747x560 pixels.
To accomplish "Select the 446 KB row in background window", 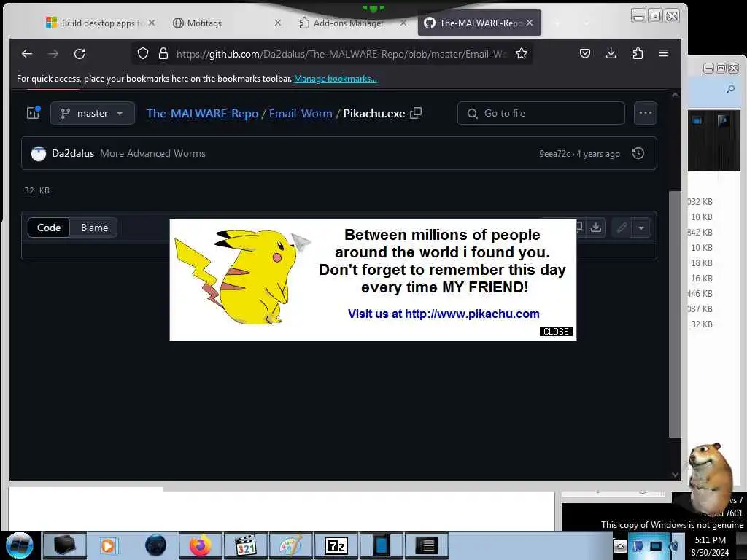I will coord(700,293).
